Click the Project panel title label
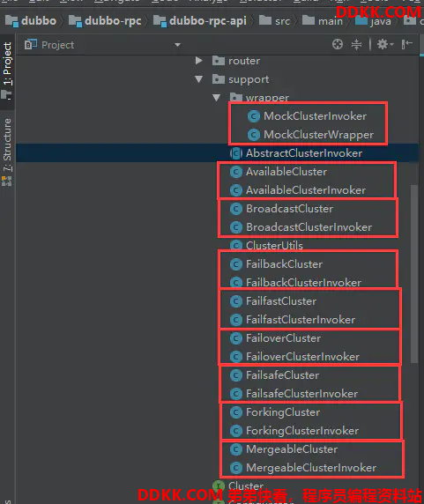 [x=57, y=45]
